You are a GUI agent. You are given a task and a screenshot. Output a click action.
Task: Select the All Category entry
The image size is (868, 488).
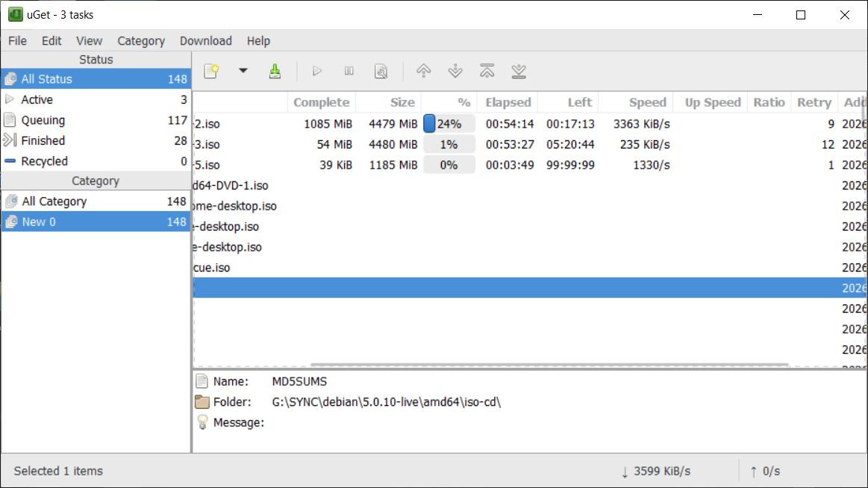click(x=96, y=201)
